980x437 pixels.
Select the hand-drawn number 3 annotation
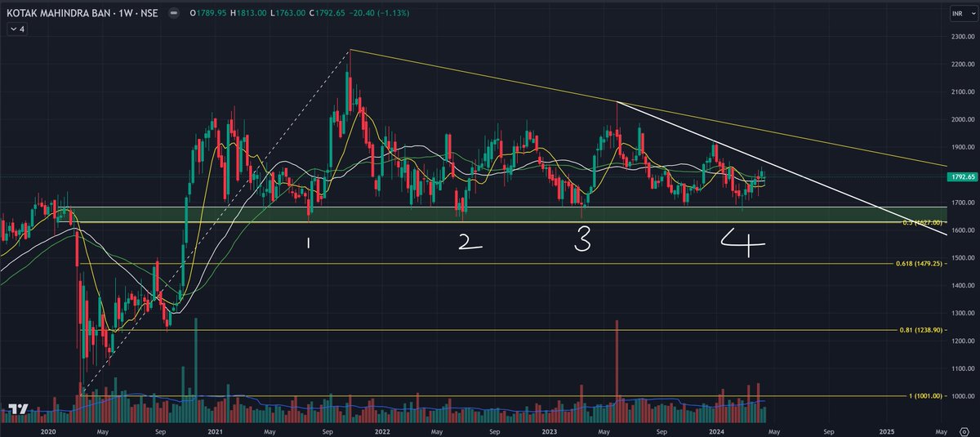(x=581, y=239)
